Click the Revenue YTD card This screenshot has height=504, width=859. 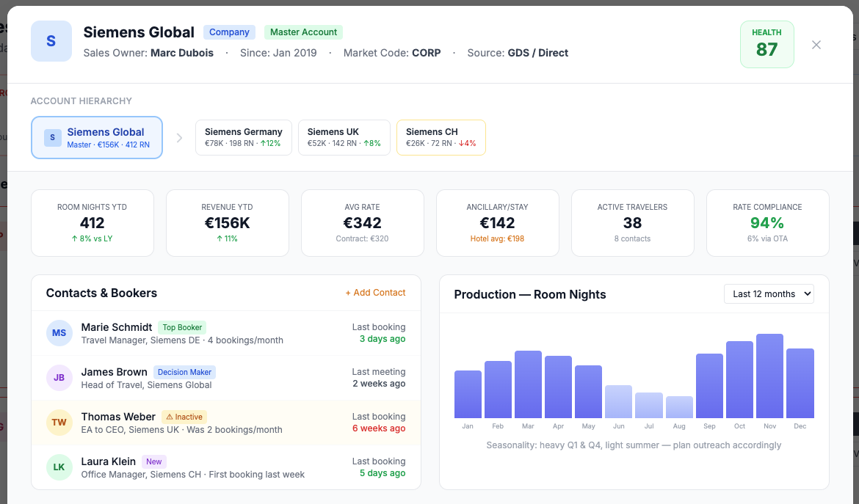coord(228,223)
